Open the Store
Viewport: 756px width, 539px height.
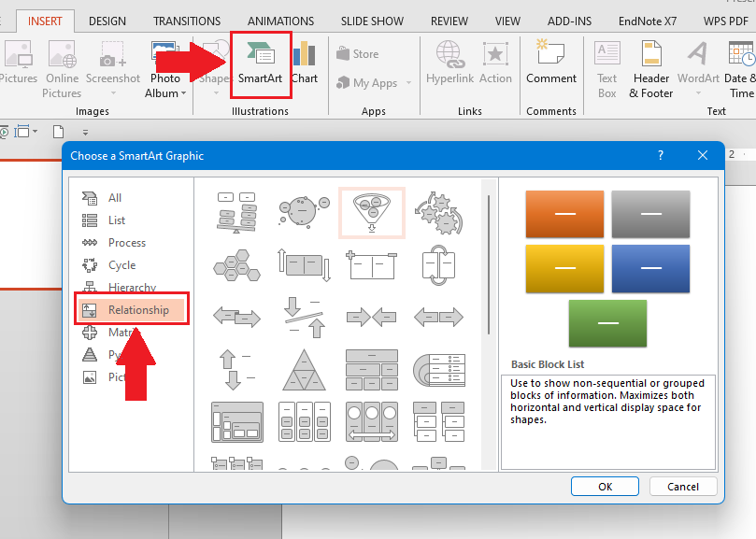358,53
